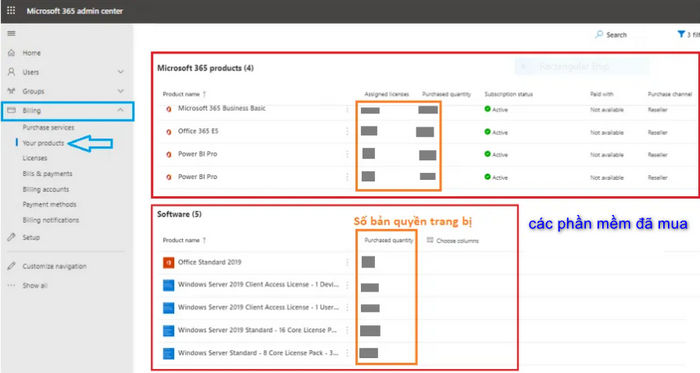Click the Billing card icon
700x373 pixels.
[x=11, y=110]
